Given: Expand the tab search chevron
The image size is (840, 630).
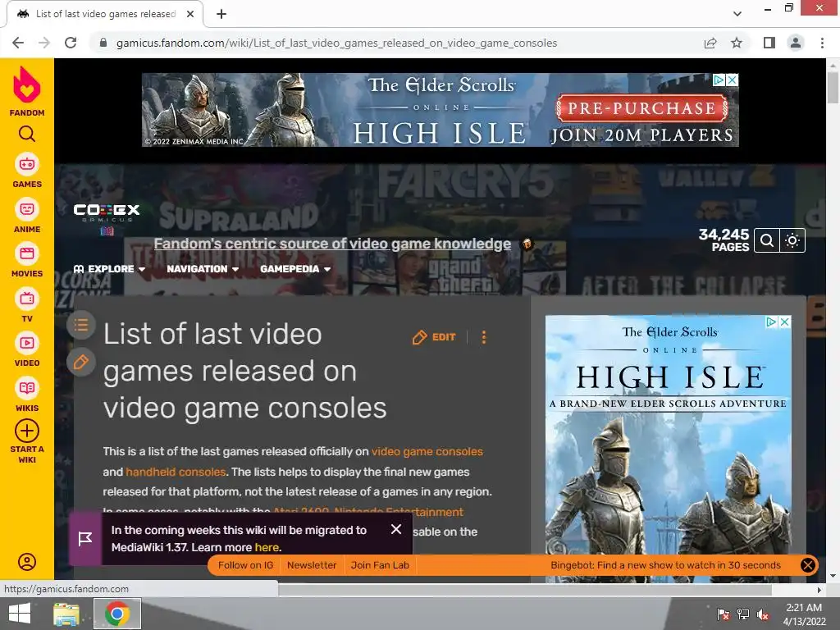Looking at the screenshot, I should tap(737, 14).
